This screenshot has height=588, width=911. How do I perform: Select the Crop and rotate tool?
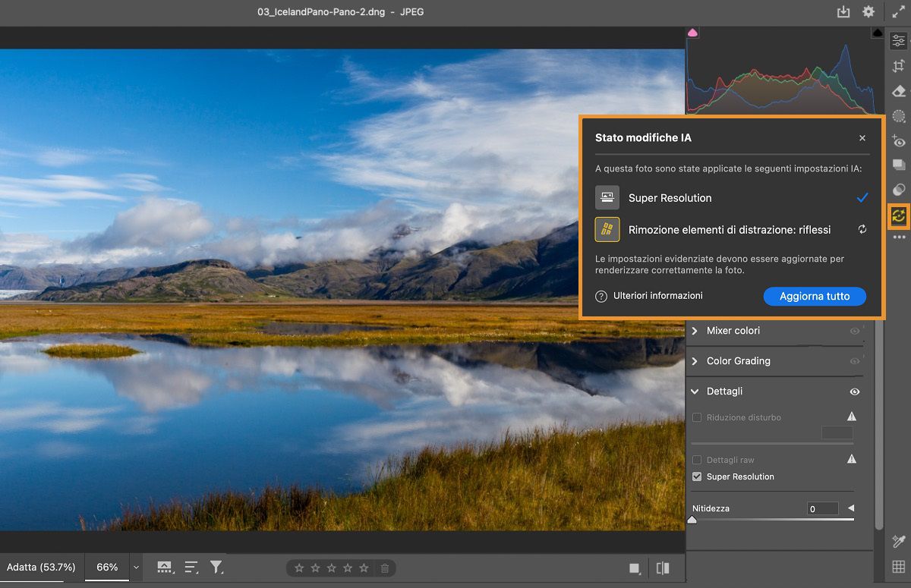tap(899, 66)
